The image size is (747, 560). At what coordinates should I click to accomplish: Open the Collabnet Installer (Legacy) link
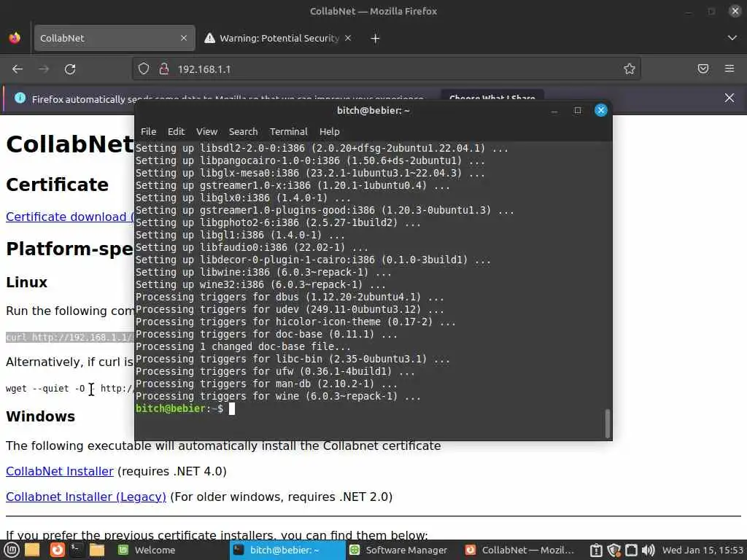86,497
